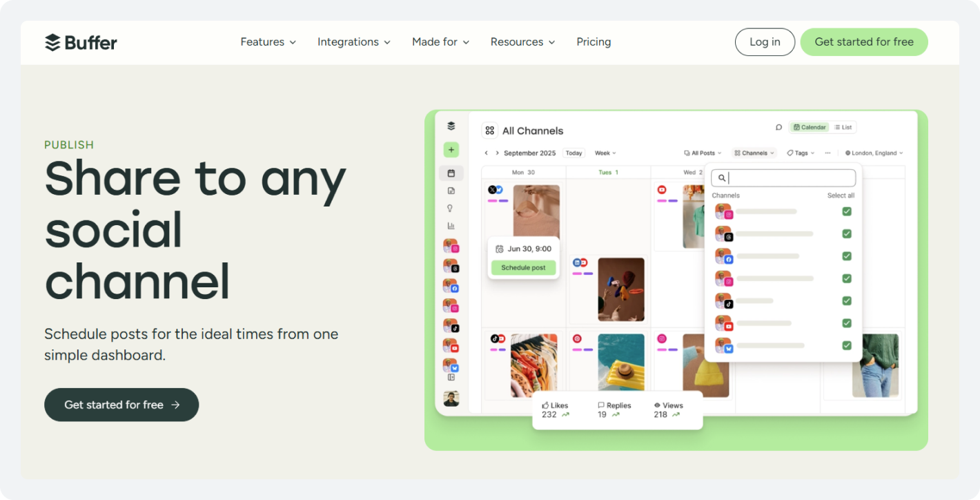Switch to the List view tab
This screenshot has height=500, width=980.
(843, 127)
